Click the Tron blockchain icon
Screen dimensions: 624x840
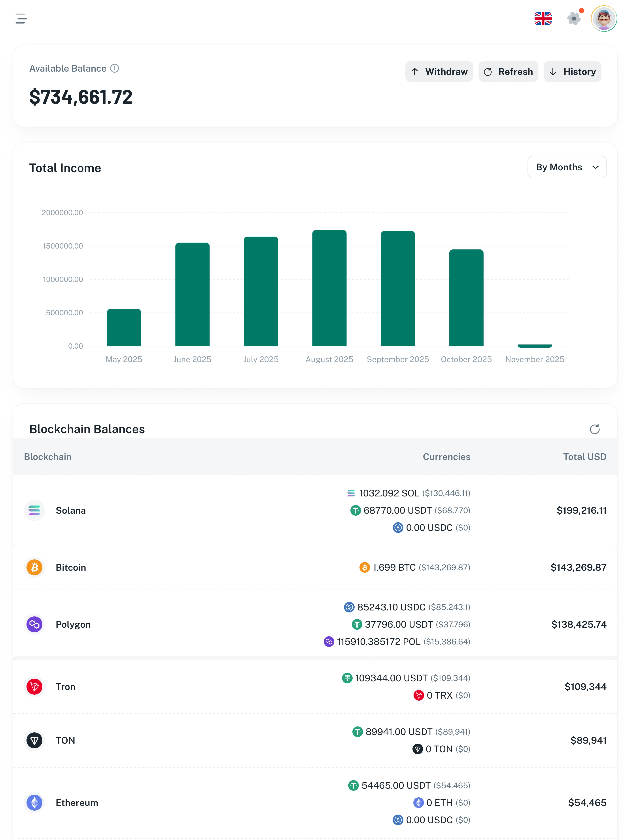tap(34, 687)
